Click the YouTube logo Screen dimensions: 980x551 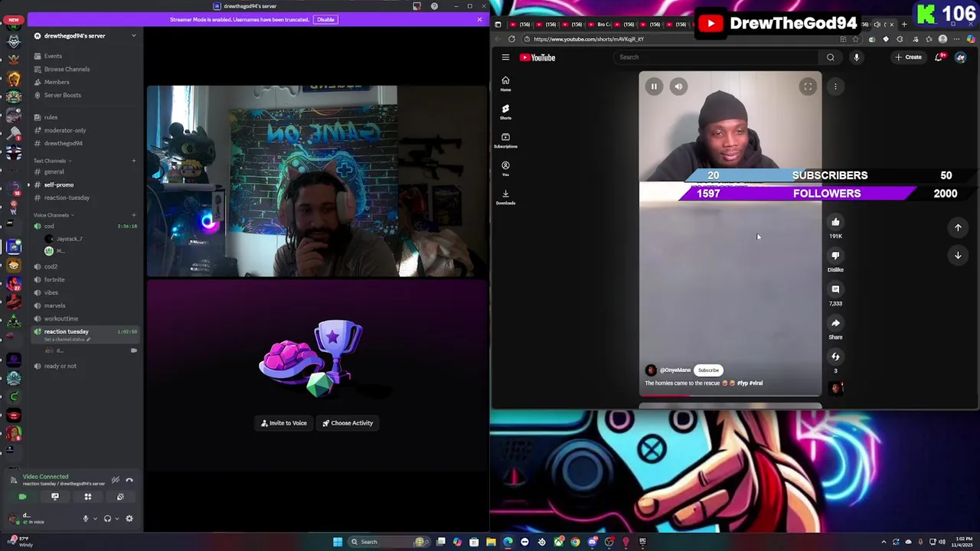click(537, 57)
